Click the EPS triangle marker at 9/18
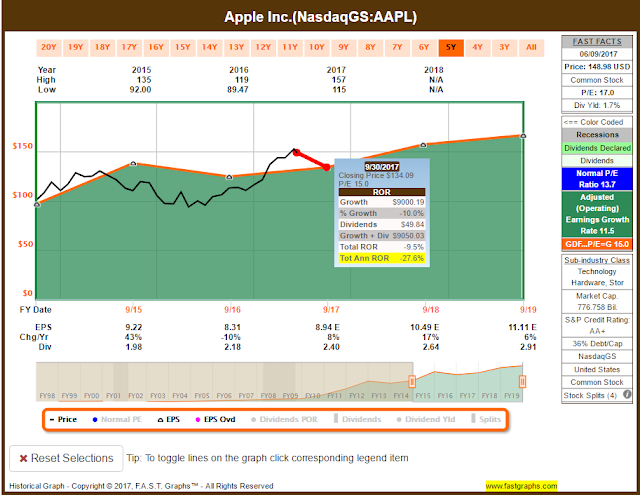 tap(423, 145)
